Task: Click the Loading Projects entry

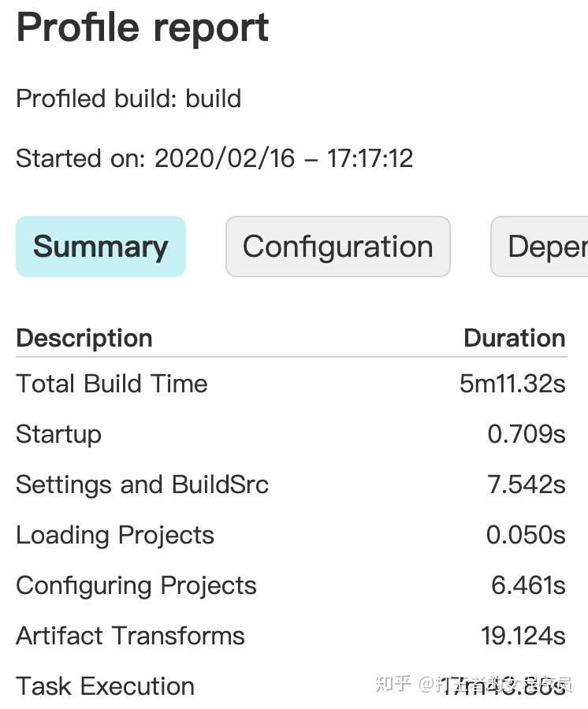Action: (x=114, y=535)
